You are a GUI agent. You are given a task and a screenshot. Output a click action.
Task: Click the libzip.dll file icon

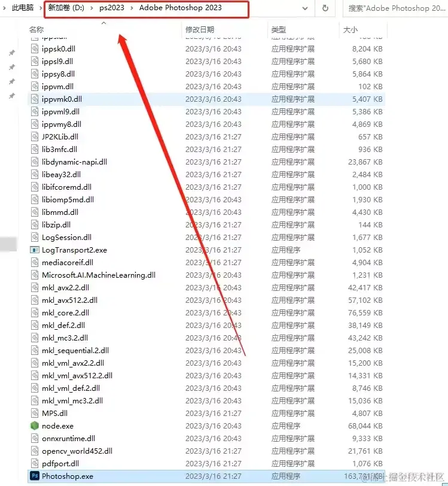(x=35, y=224)
